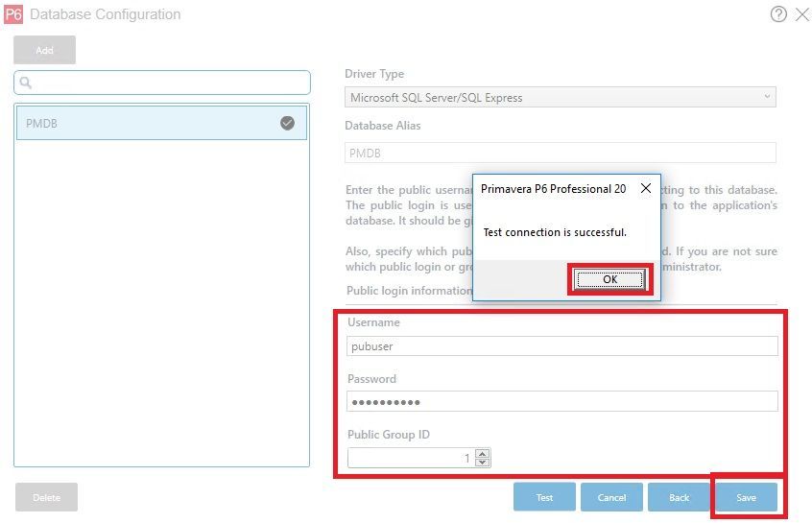Click the magnifier search icon

click(x=25, y=83)
